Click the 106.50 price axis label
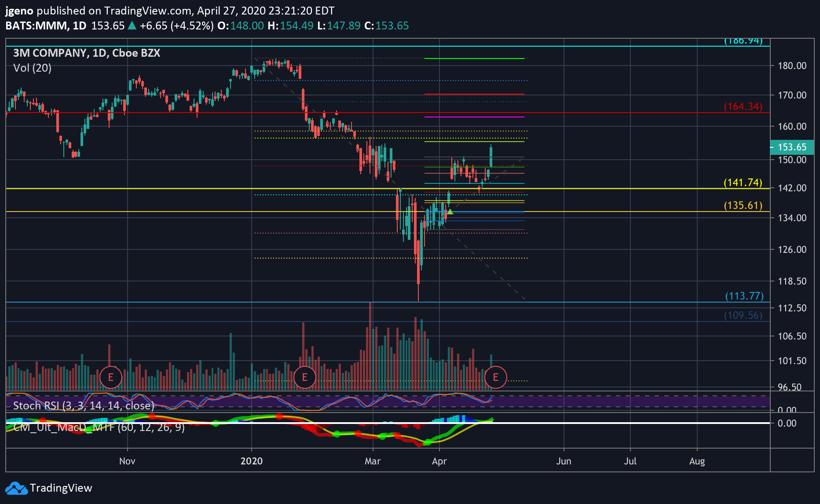Viewport: 820px width, 504px height. [x=792, y=336]
